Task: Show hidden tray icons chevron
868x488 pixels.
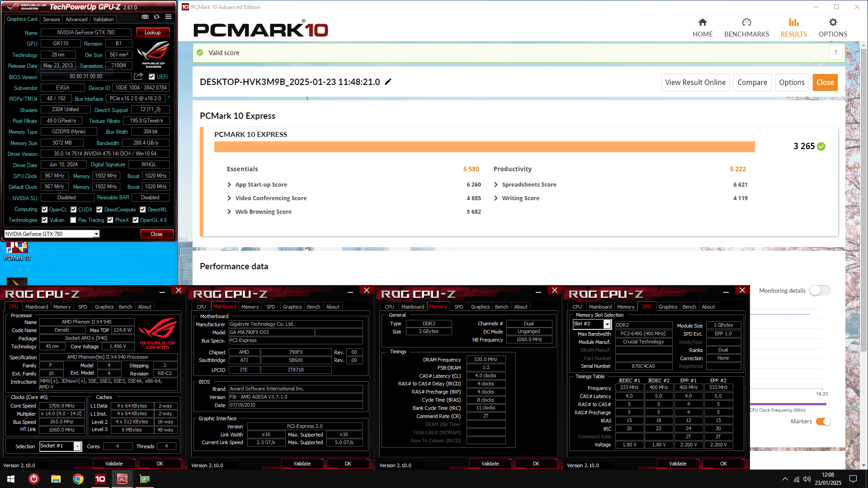Action: tap(785, 479)
